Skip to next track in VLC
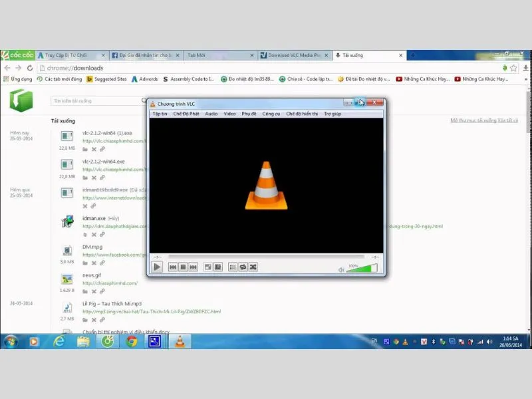The height and width of the screenshot is (399, 532). [x=193, y=267]
